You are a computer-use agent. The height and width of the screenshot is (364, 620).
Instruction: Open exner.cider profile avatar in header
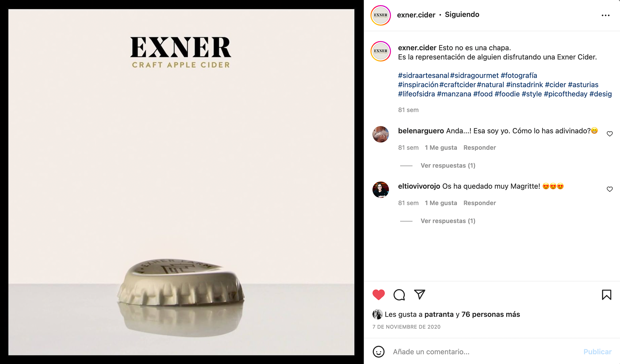coord(381,15)
